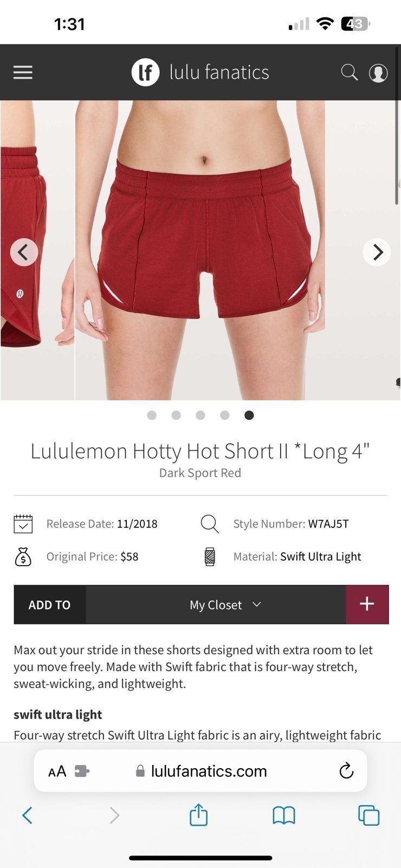Image resolution: width=401 pixels, height=868 pixels.
Task: Show previous product image arrow
Action: [24, 252]
